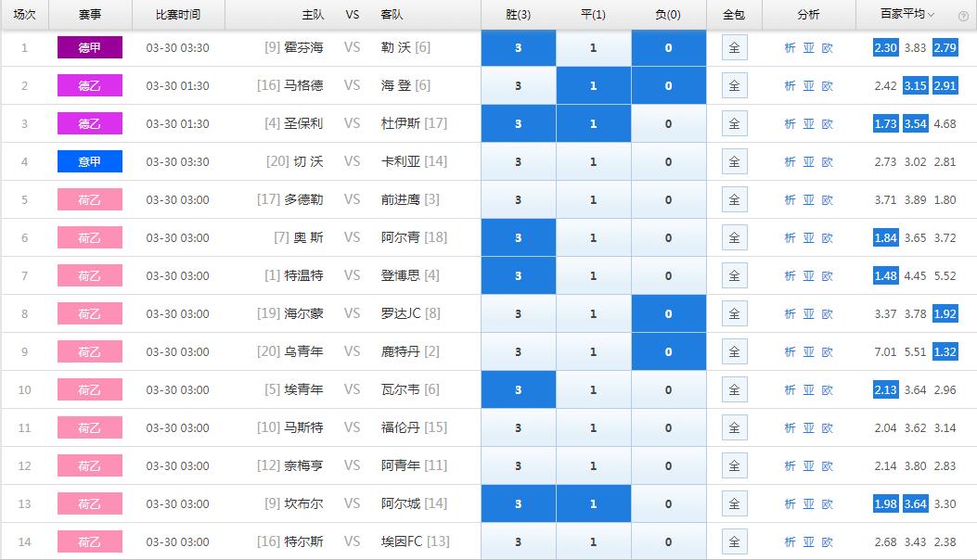Open 欧 European odds for 霍芬海 match

pyautogui.click(x=828, y=48)
